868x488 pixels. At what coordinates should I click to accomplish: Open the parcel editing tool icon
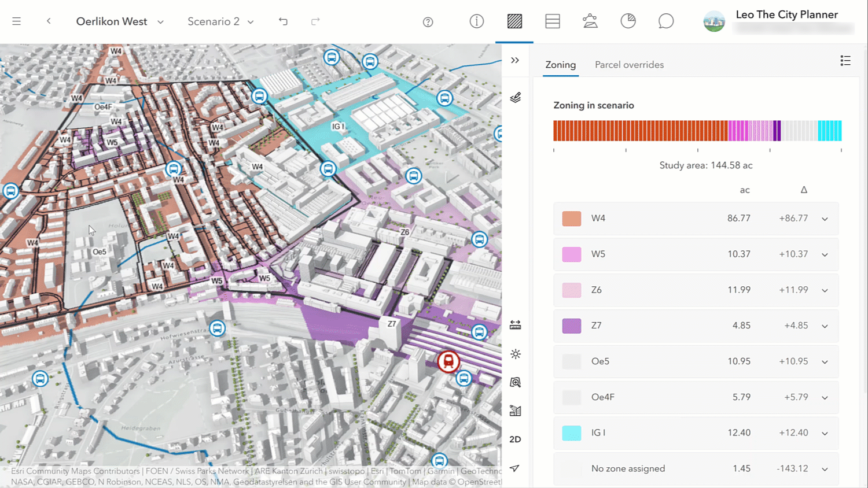(x=590, y=21)
